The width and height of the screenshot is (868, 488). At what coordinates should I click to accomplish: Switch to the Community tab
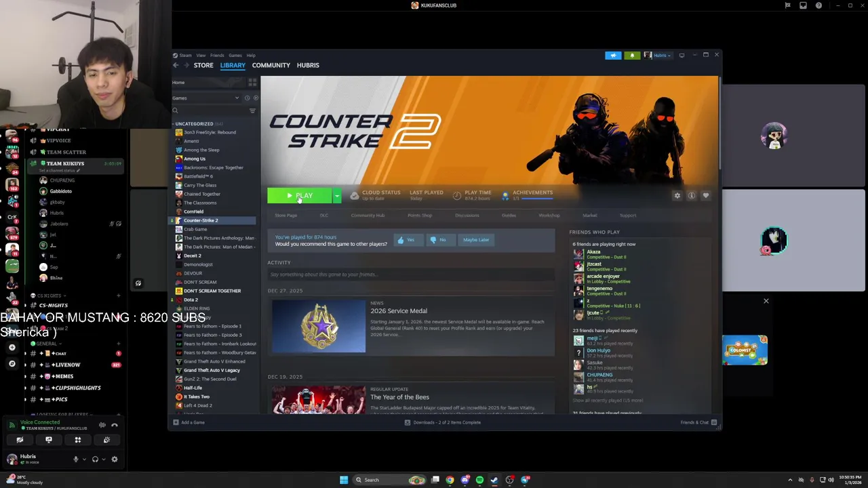(271, 65)
